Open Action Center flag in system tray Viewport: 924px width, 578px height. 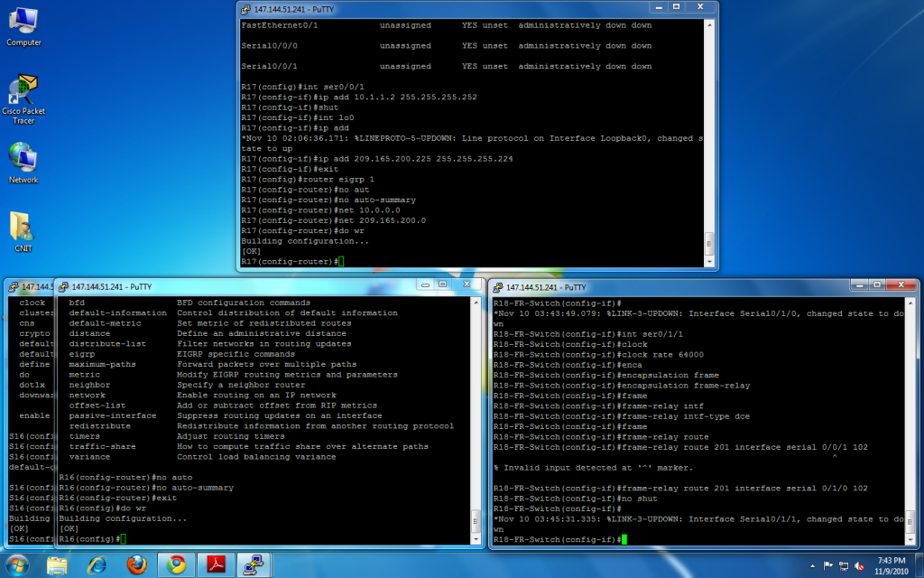coord(827,565)
